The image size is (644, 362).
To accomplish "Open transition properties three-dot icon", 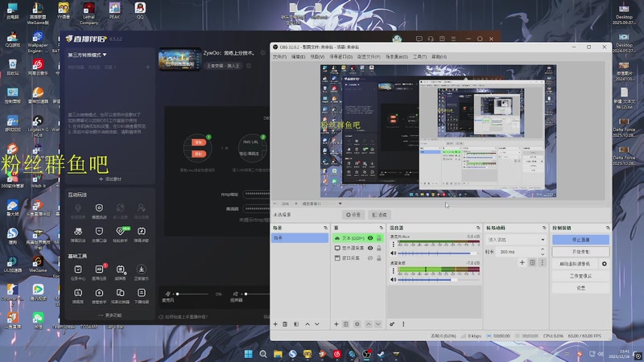I will [542, 263].
